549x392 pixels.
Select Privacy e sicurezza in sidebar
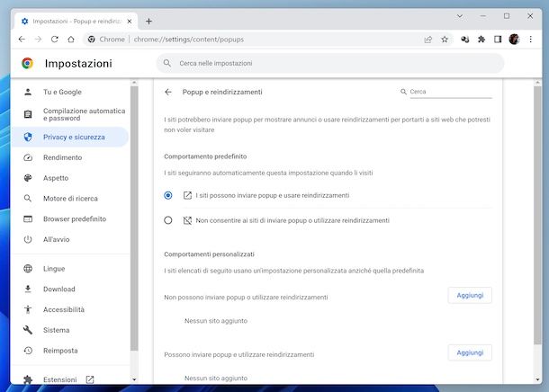point(69,137)
